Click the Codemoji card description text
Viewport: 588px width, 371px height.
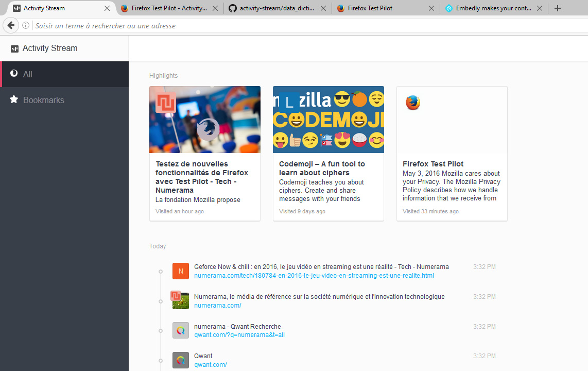(321, 191)
